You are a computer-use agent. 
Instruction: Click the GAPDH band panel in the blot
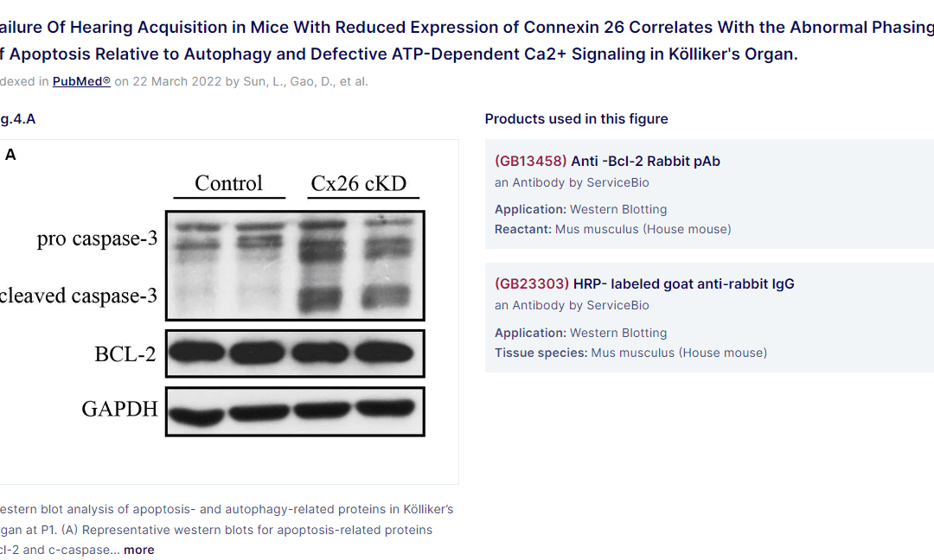coord(295,410)
